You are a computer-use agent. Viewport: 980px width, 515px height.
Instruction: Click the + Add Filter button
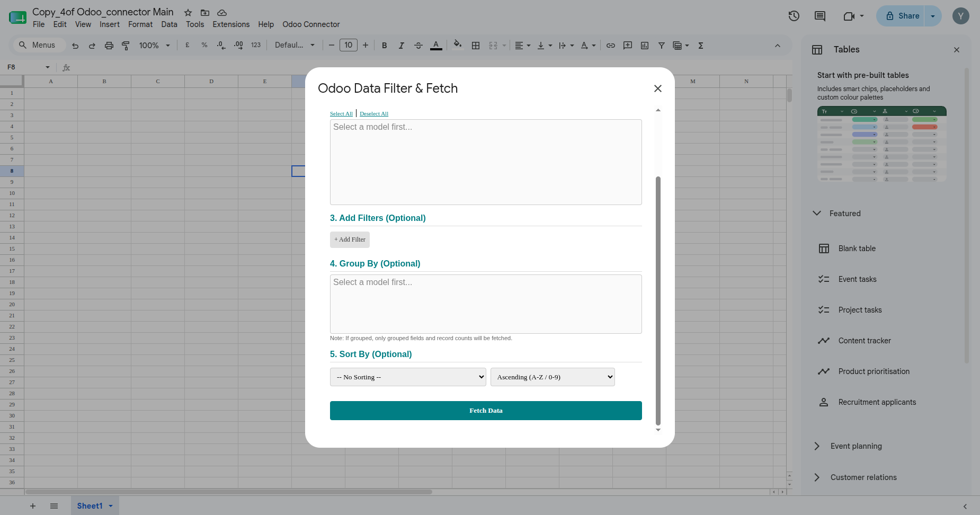(350, 239)
